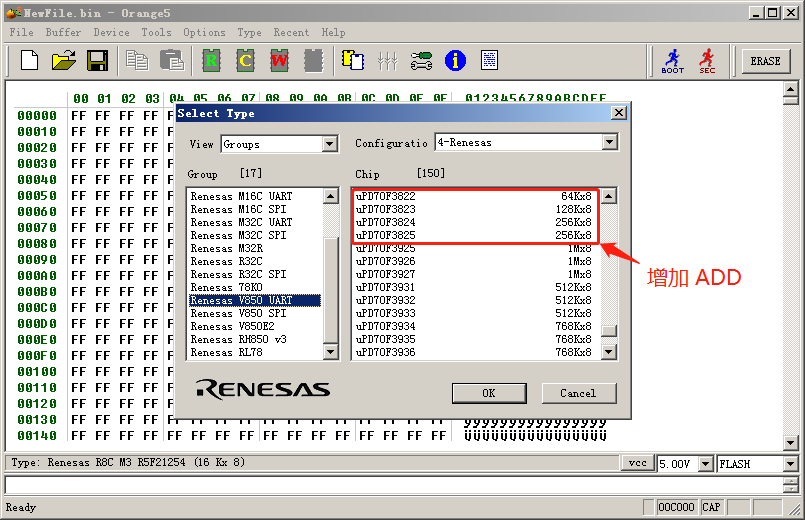Open the blue info icon
This screenshot has width=805, height=520.
[455, 61]
